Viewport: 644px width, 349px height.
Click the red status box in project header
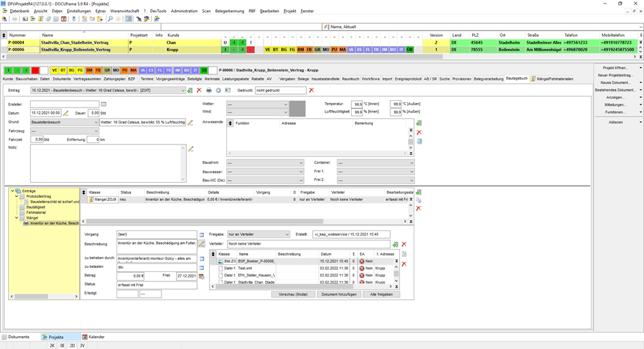click(35, 71)
